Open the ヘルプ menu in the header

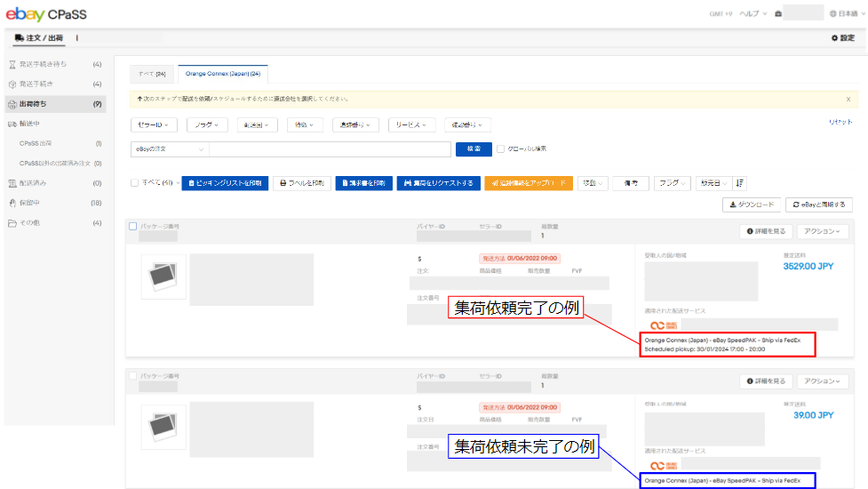pos(752,14)
